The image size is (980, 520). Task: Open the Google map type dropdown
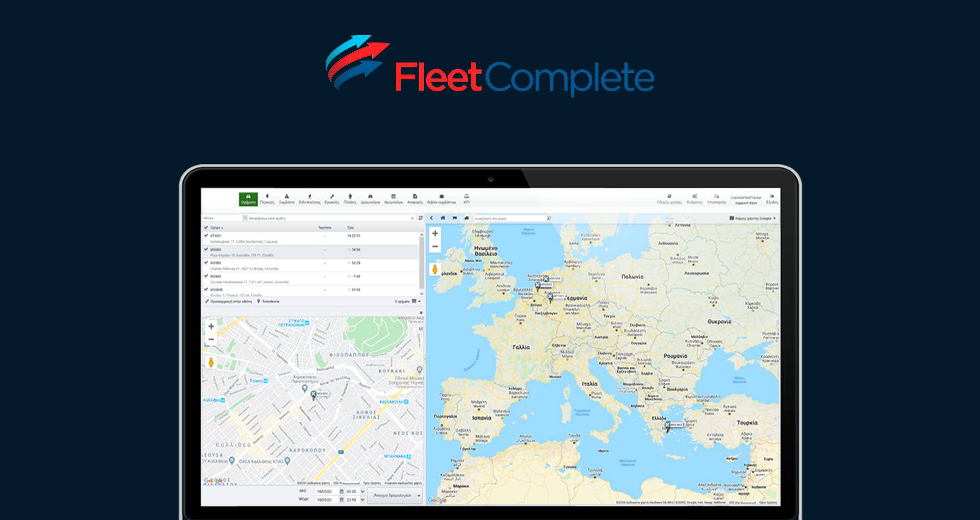(x=752, y=218)
